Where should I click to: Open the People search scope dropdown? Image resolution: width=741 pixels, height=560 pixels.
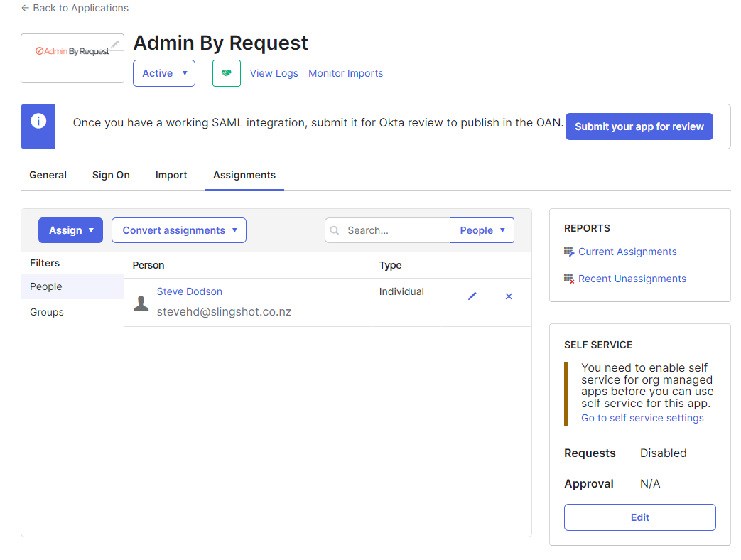click(x=482, y=230)
